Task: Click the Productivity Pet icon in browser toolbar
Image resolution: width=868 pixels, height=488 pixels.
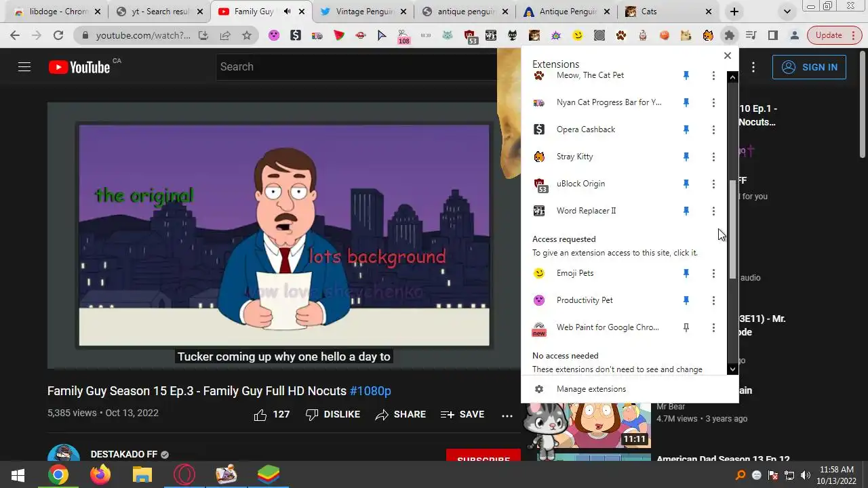Action: coord(274,35)
